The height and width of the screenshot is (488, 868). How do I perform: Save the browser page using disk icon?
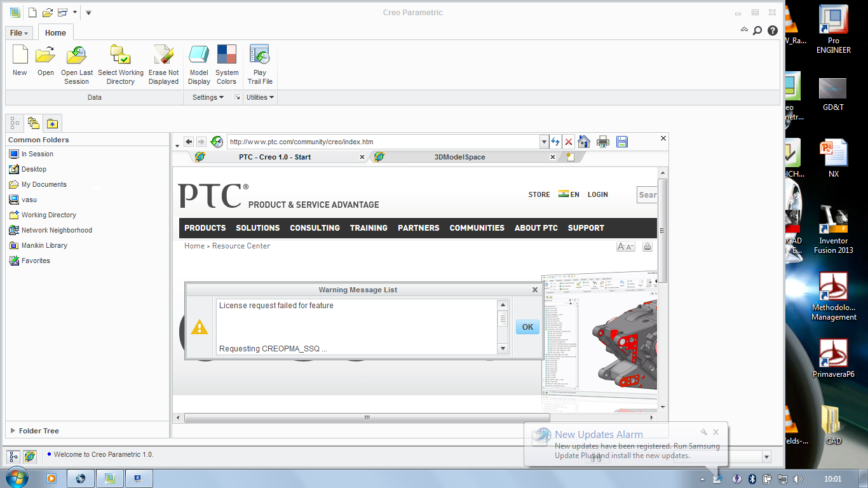(622, 142)
